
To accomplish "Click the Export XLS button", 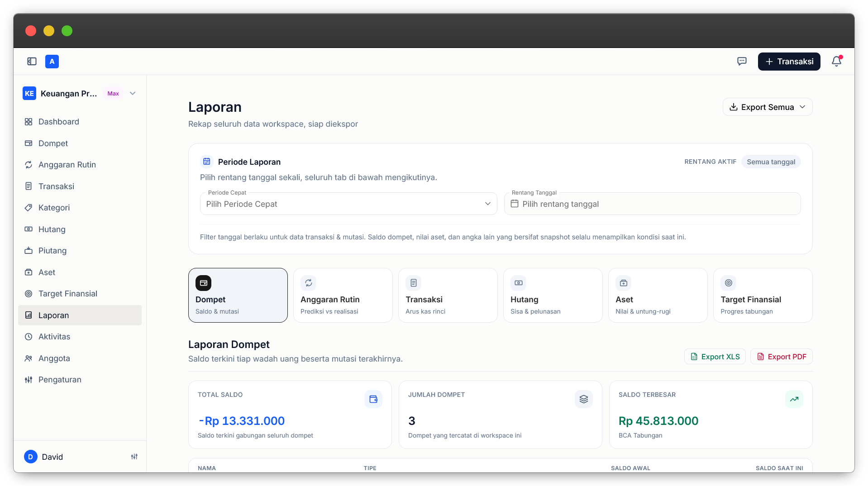I will tap(715, 357).
